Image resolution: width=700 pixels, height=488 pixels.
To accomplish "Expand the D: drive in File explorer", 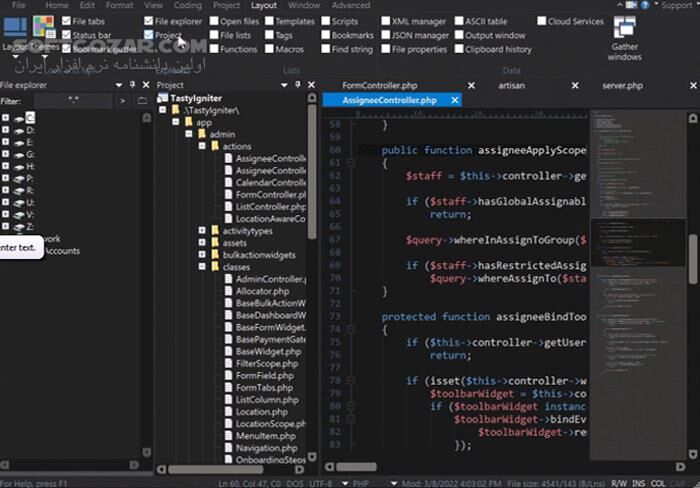I will [5, 130].
